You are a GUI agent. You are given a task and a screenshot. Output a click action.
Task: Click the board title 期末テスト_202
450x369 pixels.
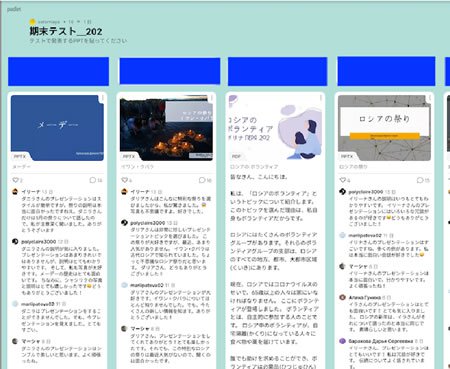66,31
